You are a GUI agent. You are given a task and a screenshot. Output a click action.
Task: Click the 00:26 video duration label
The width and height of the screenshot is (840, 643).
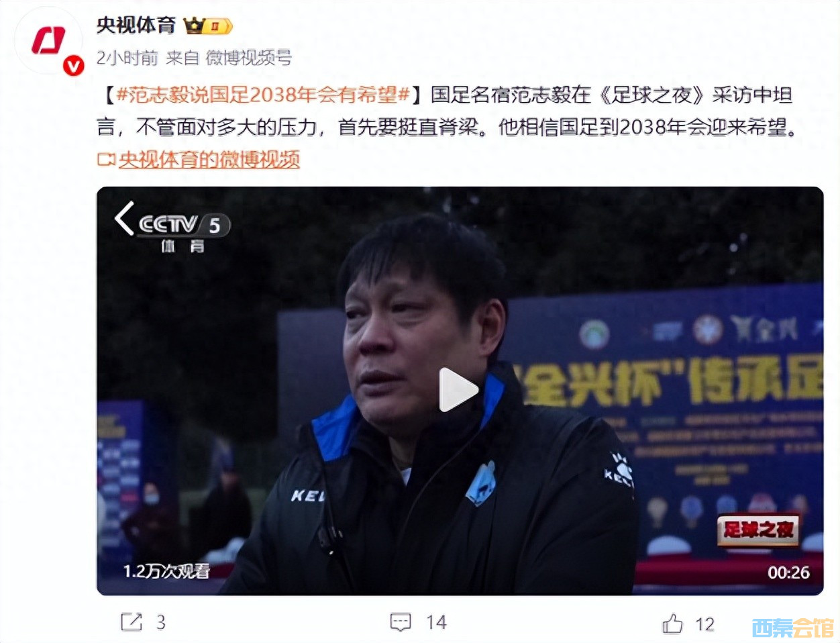788,573
